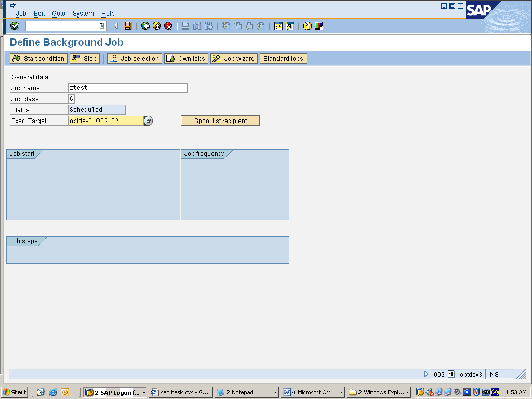Click the Start condition button
The image size is (532, 399).
[38, 58]
